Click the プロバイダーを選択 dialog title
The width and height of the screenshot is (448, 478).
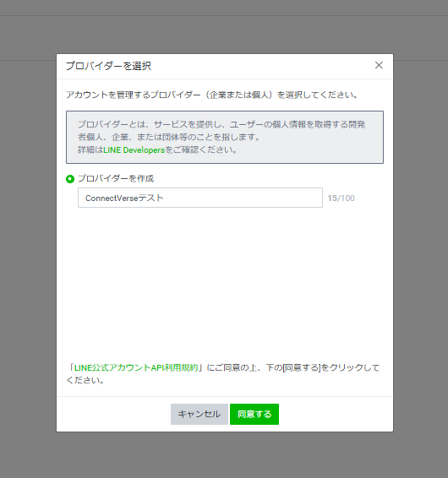pos(109,66)
